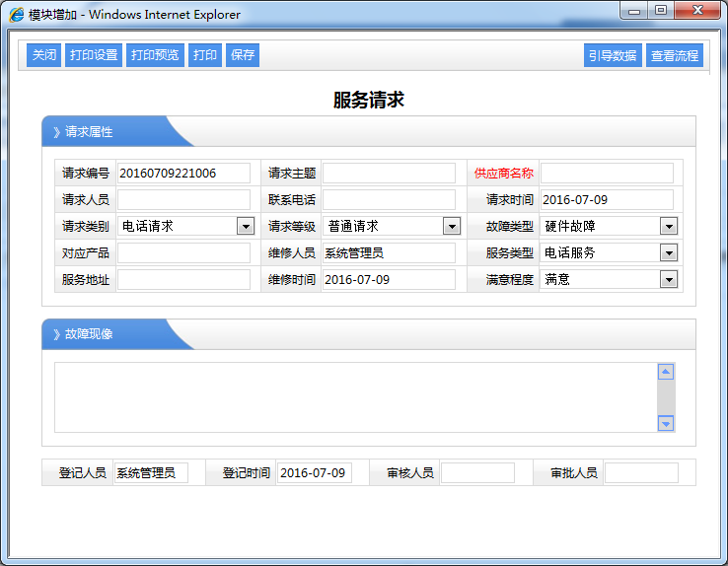The image size is (728, 566).
Task: Click the 故障现像 scrollbar down arrow
Action: pos(665,423)
